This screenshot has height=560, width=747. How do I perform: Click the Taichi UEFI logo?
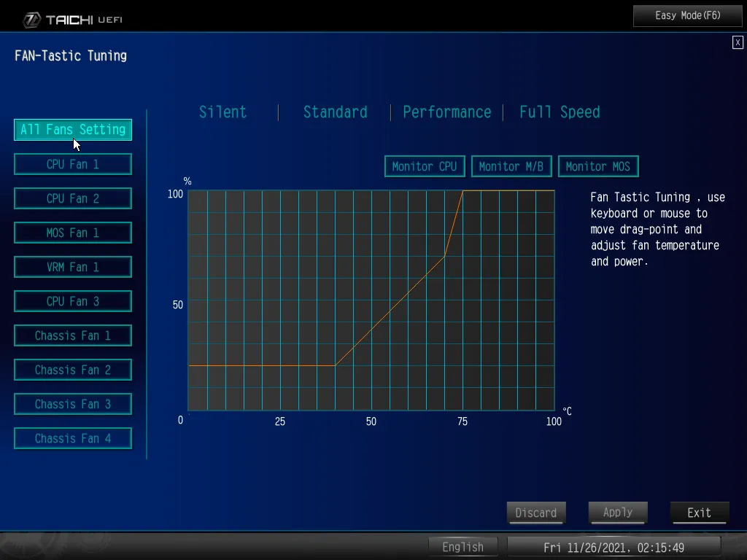tap(73, 20)
